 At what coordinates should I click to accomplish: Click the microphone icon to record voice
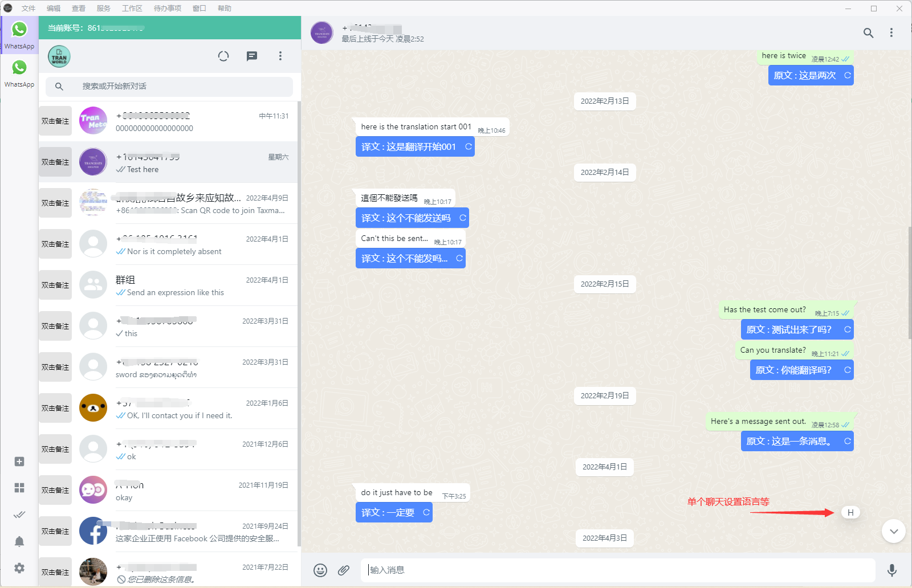(891, 570)
